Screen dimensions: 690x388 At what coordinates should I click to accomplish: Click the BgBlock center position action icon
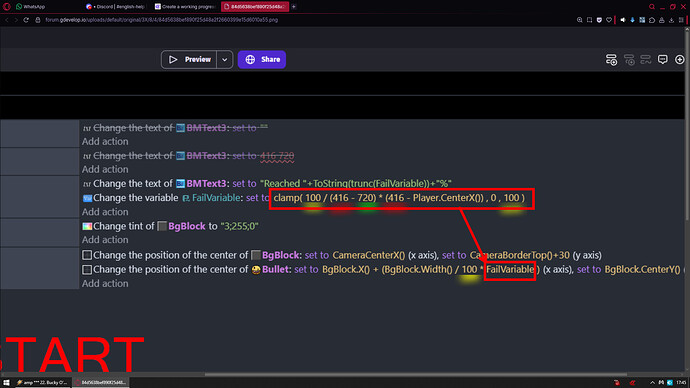point(87,255)
